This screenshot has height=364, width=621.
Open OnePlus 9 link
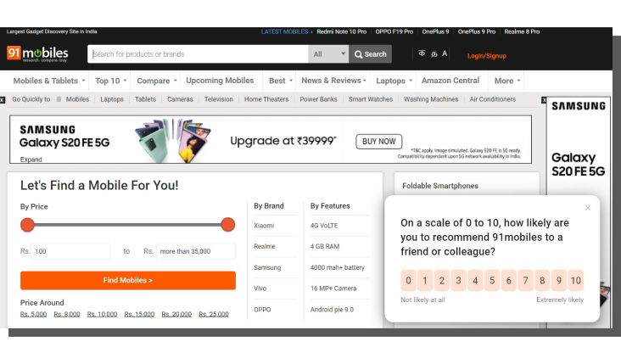click(435, 31)
